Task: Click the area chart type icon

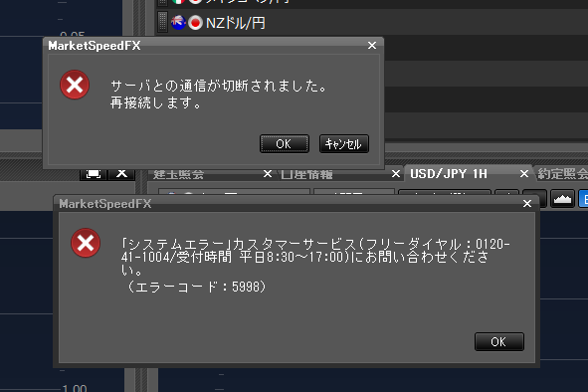Action: 562,198
